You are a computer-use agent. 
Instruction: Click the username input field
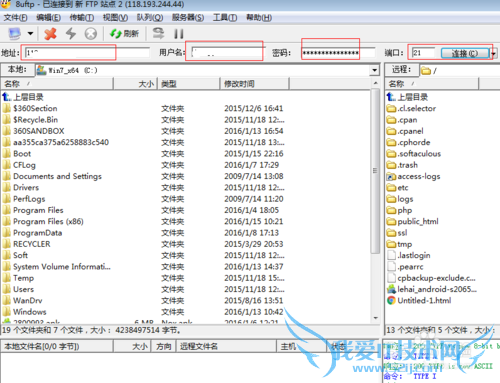click(x=228, y=53)
